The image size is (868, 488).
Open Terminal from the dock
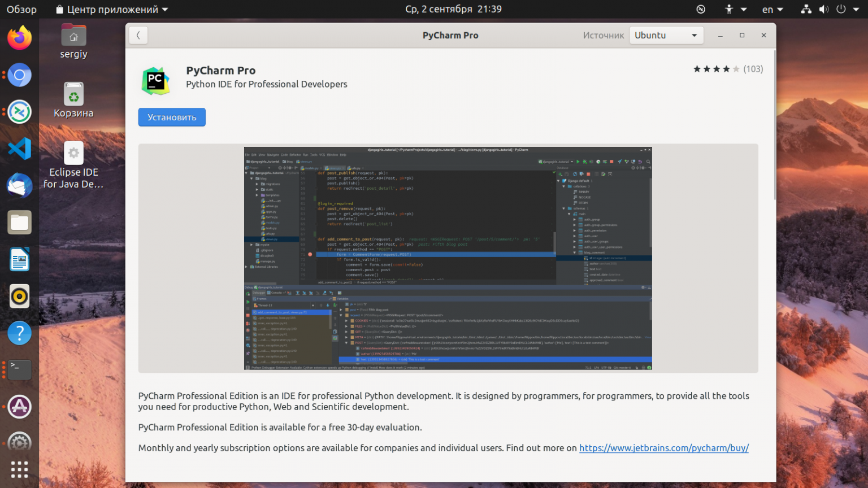tap(19, 370)
